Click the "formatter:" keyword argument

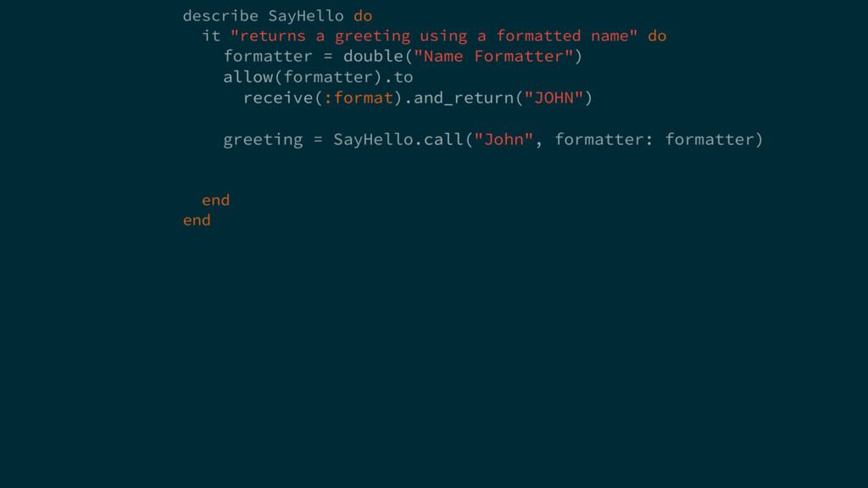pyautogui.click(x=604, y=139)
